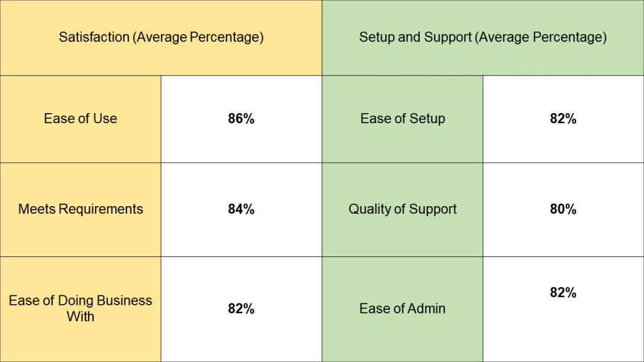This screenshot has height=362, width=644.
Task: Select the 86% value cell
Action: click(x=241, y=119)
